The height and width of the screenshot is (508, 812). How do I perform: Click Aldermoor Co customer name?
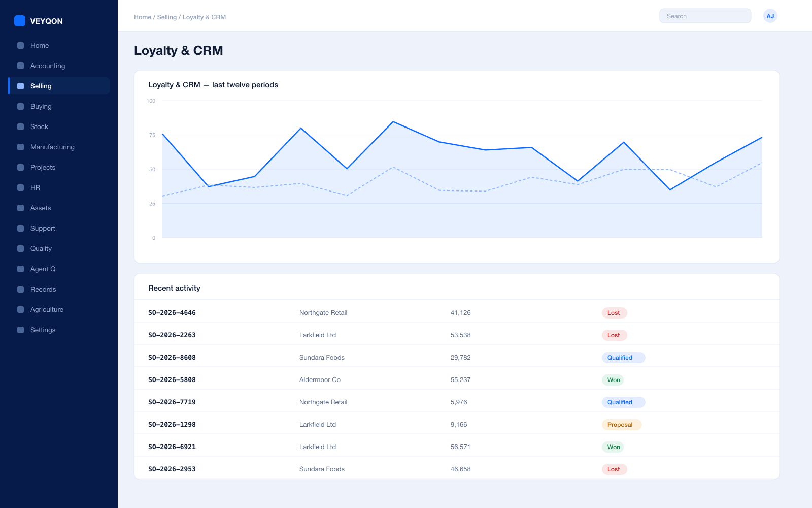(x=320, y=380)
